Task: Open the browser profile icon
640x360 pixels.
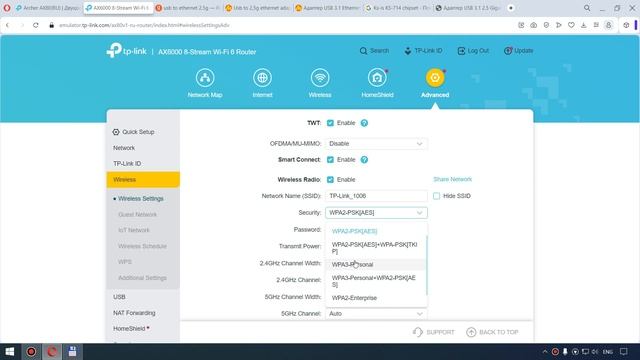Action: (609, 25)
